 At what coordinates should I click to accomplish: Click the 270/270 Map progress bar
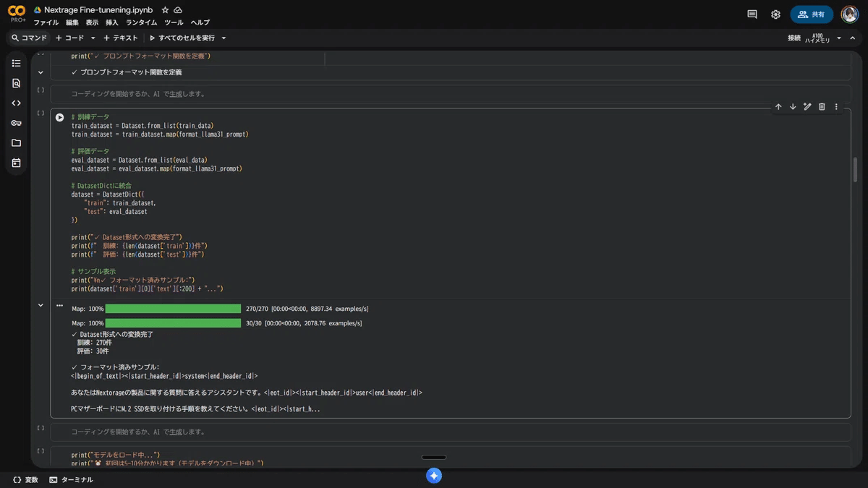coord(173,309)
